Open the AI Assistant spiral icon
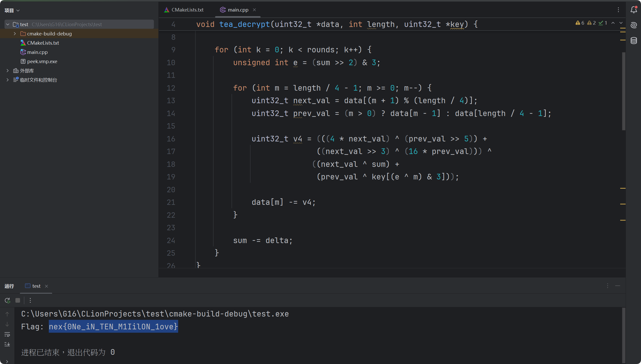The height and width of the screenshot is (364, 641). point(634,25)
